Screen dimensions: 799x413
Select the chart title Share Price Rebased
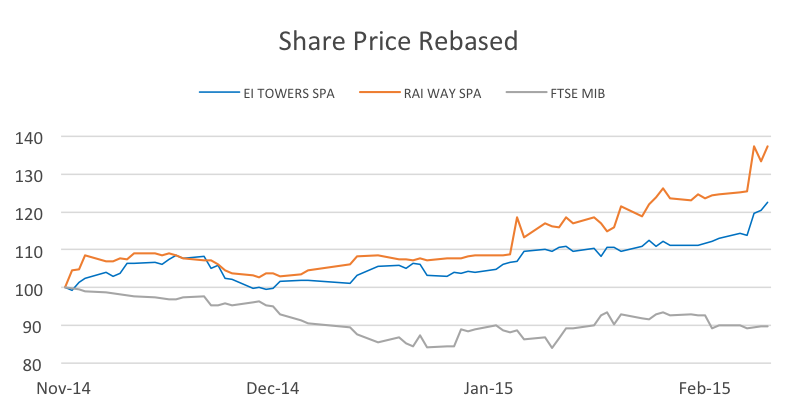coord(398,41)
